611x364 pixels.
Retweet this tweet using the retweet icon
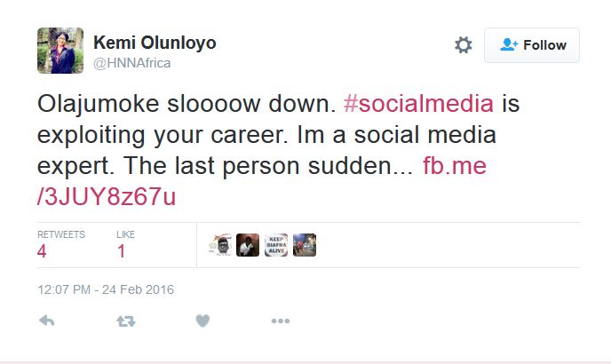point(125,321)
